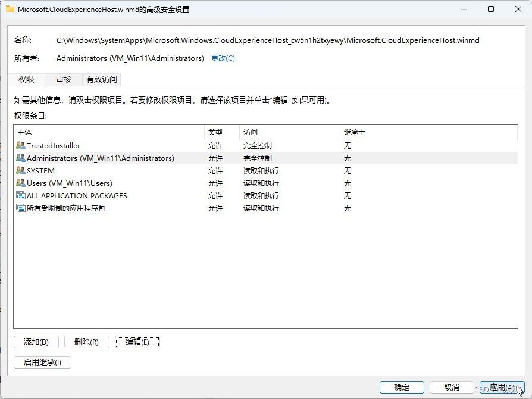Select the Administrators (VM_Win11\Administrators) entry text
Image resolution: width=532 pixels, height=399 pixels.
point(101,158)
